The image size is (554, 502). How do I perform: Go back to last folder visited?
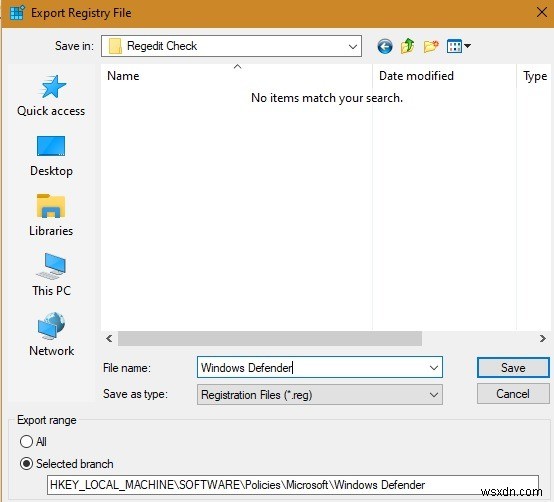[x=384, y=46]
